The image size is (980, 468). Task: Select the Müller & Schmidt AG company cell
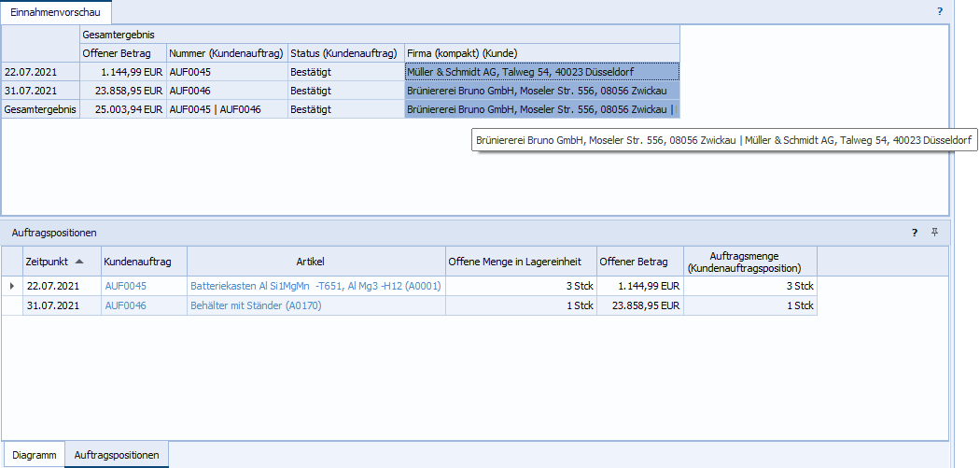point(541,72)
